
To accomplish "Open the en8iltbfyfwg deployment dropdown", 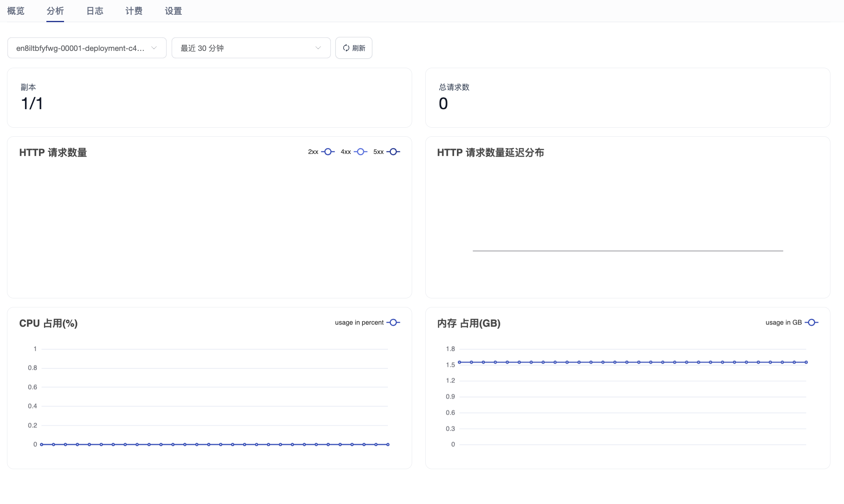I will [87, 48].
